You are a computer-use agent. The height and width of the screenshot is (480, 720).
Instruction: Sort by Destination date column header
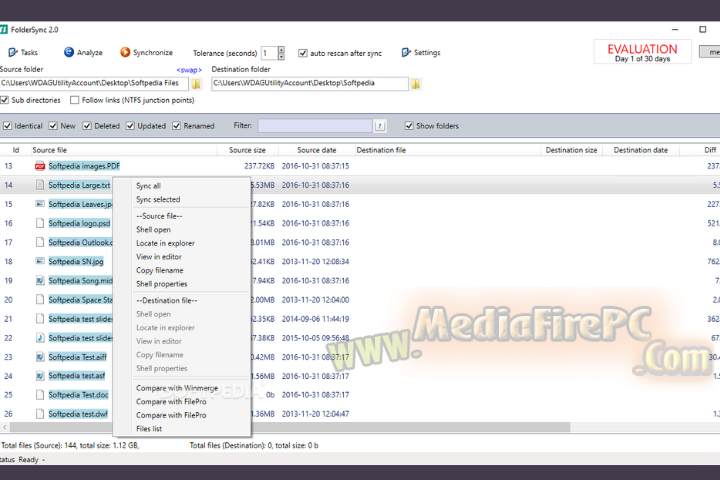641,150
